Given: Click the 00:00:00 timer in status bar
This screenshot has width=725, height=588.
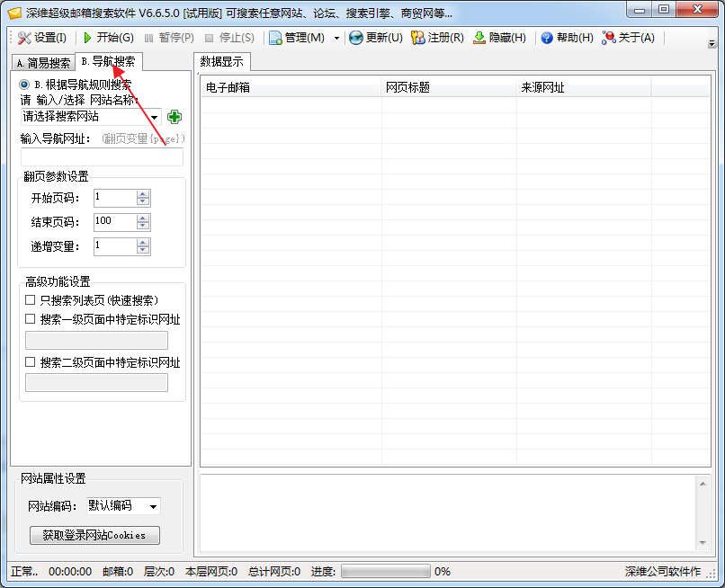Looking at the screenshot, I should (70, 572).
